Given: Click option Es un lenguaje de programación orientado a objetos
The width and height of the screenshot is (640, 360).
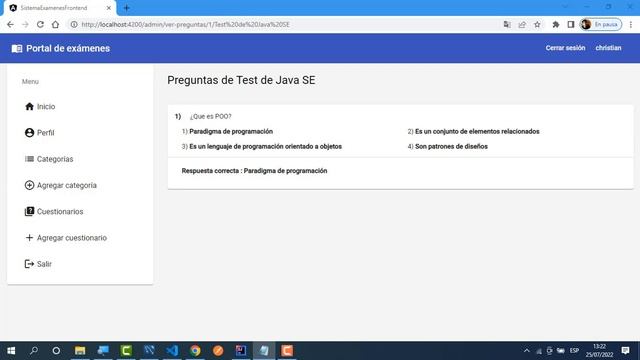Looking at the screenshot, I should point(265,146).
